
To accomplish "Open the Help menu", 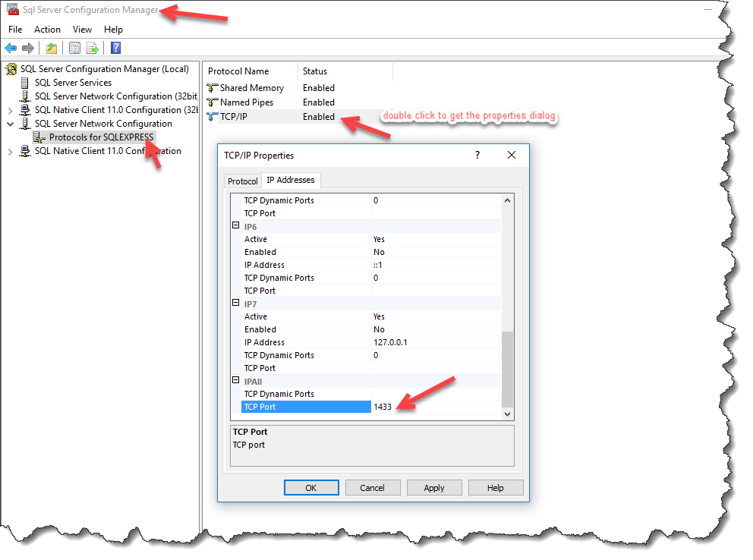I will pyautogui.click(x=113, y=30).
